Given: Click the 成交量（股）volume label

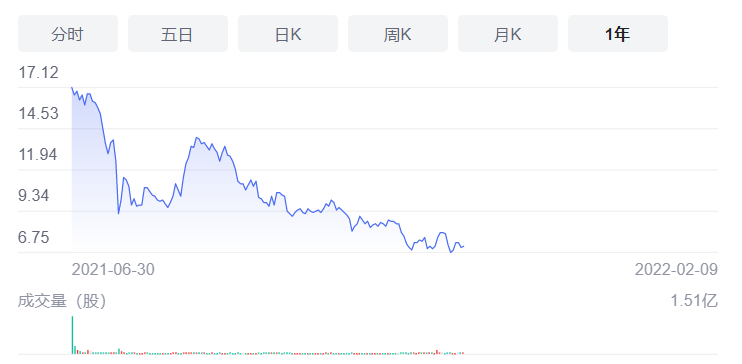Looking at the screenshot, I should coord(62,301).
